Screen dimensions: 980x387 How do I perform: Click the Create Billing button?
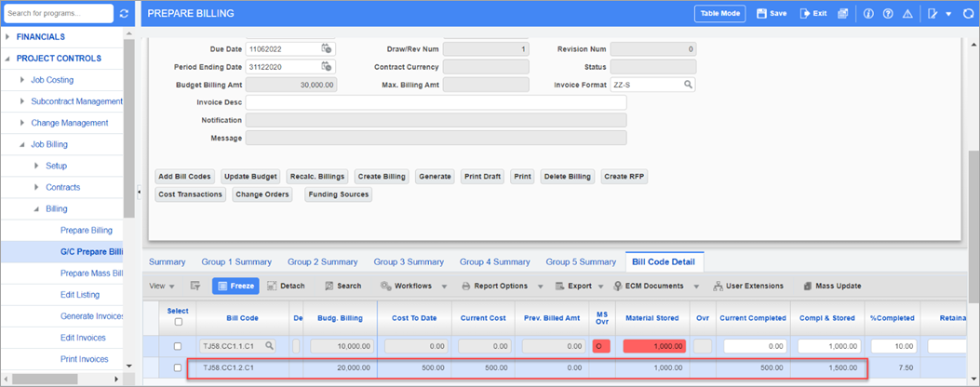(x=382, y=177)
